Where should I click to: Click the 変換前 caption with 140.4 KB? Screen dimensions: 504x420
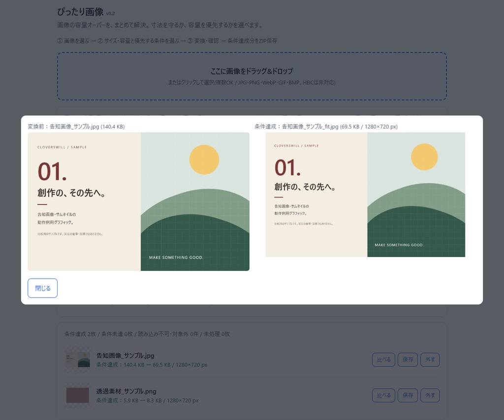76,127
